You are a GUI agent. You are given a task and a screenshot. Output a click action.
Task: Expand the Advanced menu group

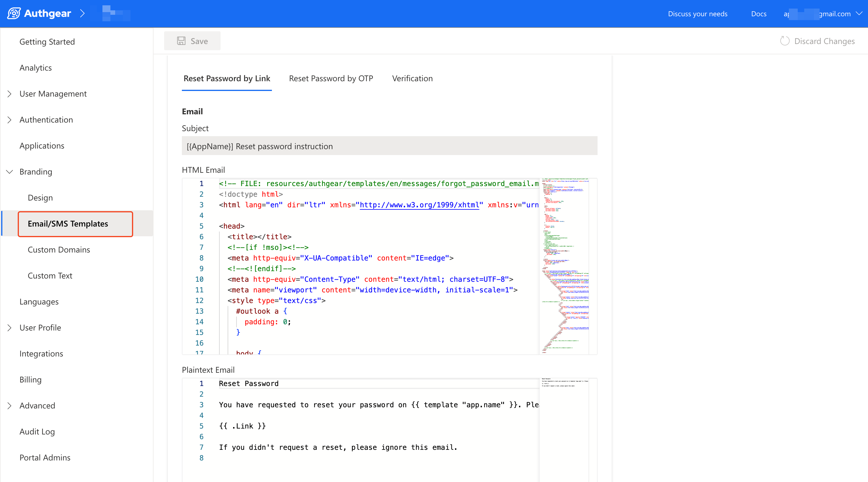[9, 406]
